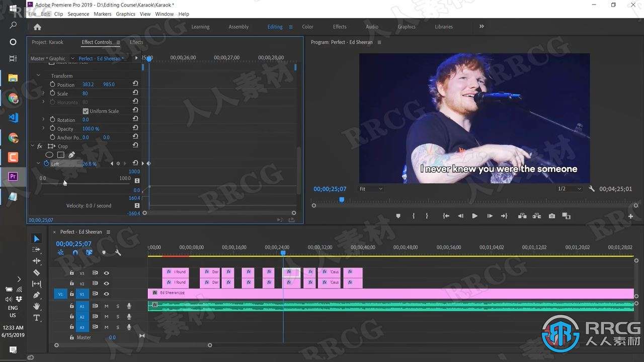Select the Type tool
Screen dimensions: 644x362
37,318
